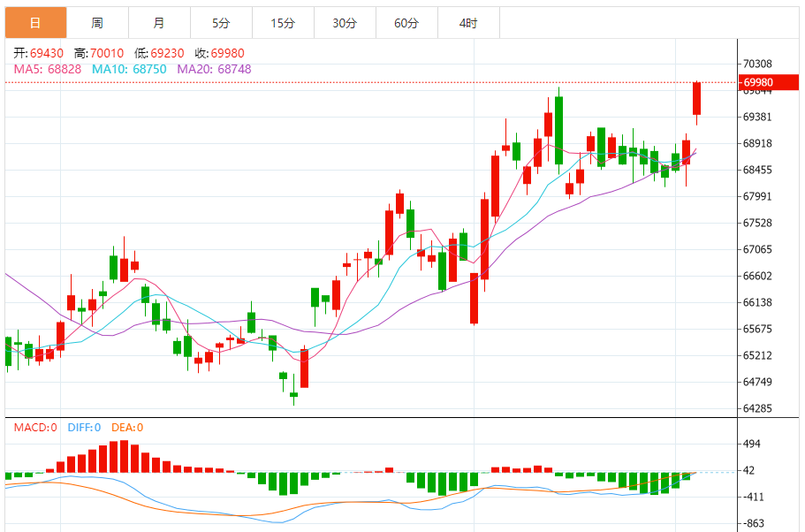Click the MA20: 68748 indicator label

pyautogui.click(x=214, y=69)
